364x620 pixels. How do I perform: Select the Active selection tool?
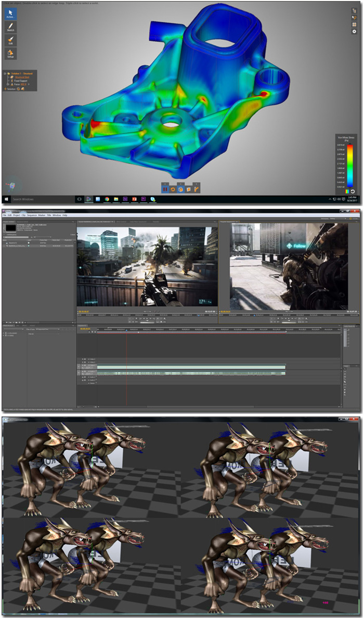point(10,14)
